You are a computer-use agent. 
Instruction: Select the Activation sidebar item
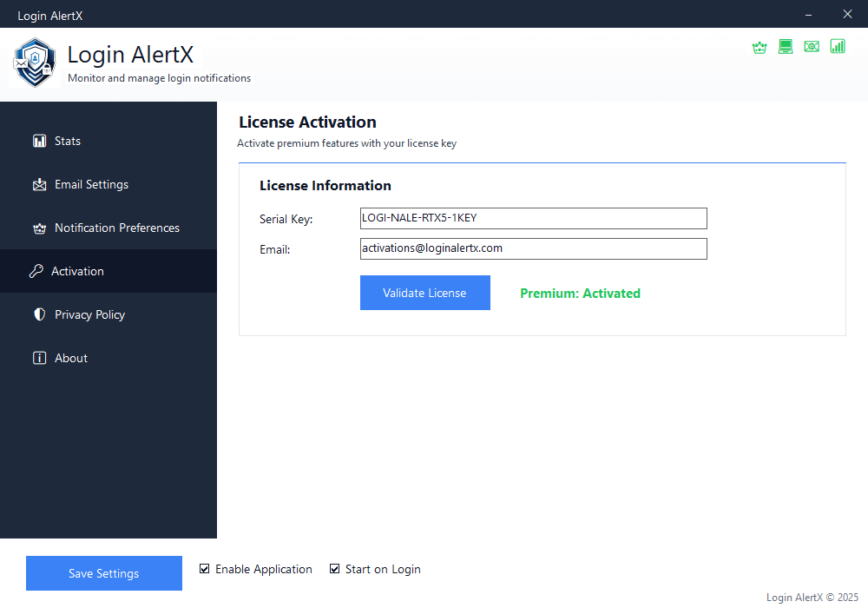[x=108, y=271]
